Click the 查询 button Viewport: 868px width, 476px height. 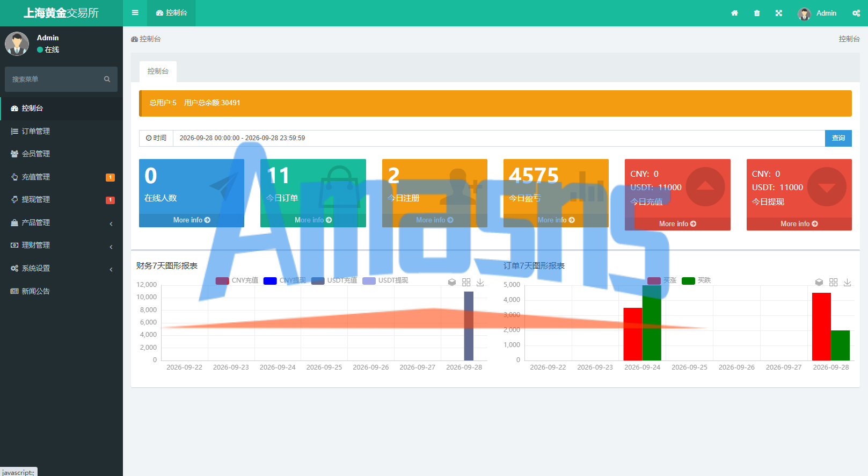[838, 138]
